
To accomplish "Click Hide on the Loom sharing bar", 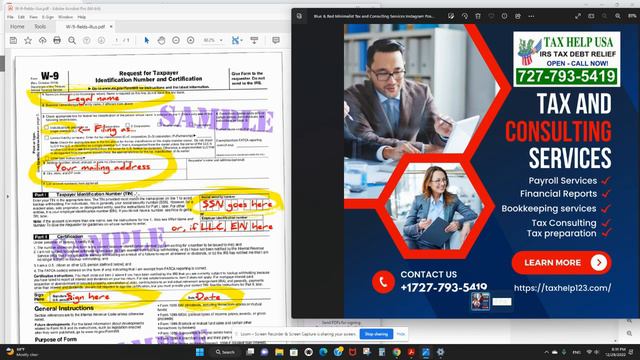I will point(401,334).
